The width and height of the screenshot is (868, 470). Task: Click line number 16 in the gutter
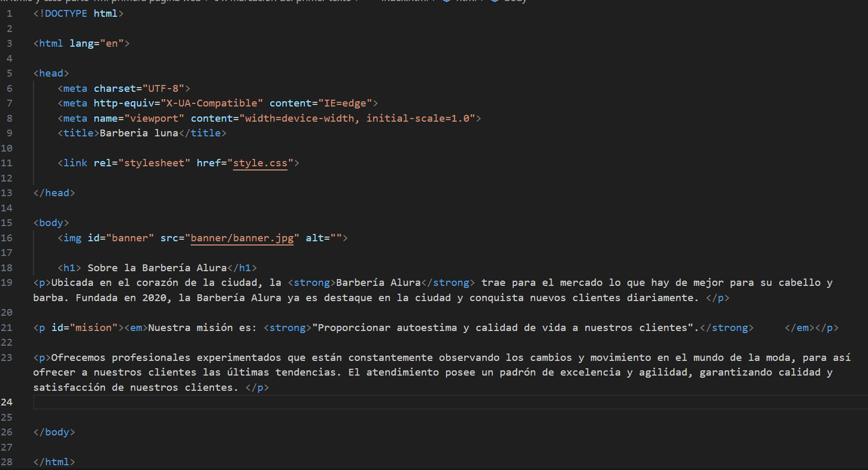pos(6,238)
